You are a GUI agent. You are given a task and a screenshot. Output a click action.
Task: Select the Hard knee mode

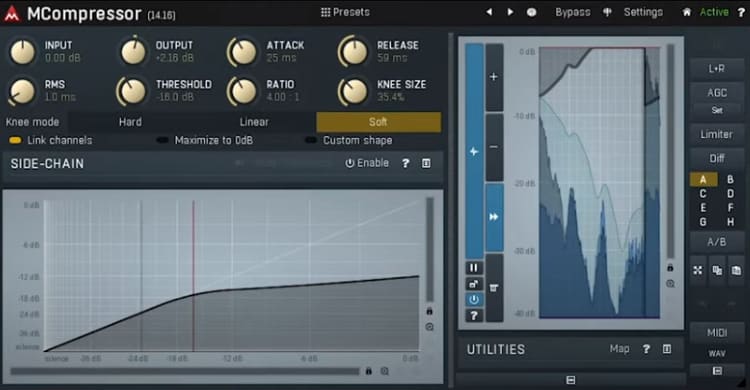coord(130,122)
